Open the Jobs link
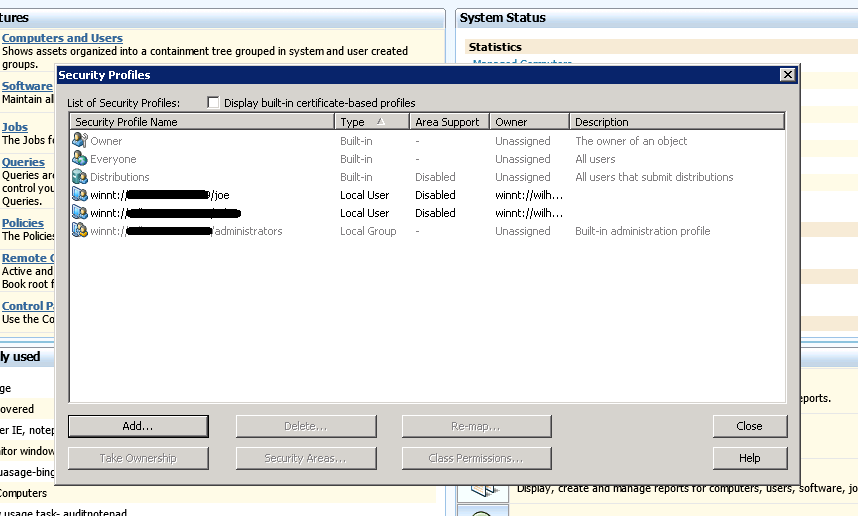This screenshot has height=516, width=858. (x=15, y=127)
